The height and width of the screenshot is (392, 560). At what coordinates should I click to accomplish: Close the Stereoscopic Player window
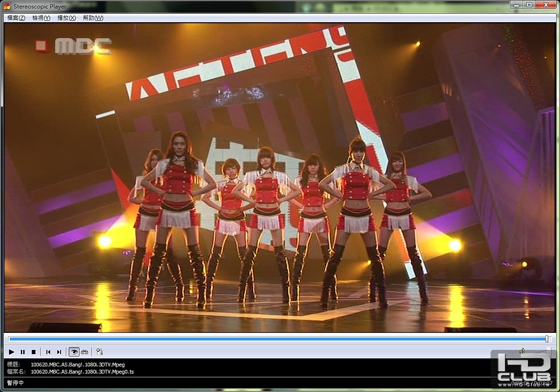point(546,5)
